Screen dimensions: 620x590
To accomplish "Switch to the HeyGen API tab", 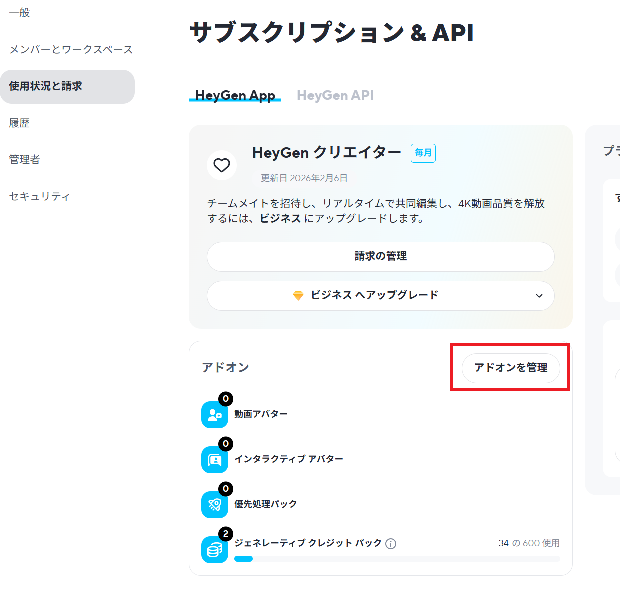I will (x=335, y=96).
